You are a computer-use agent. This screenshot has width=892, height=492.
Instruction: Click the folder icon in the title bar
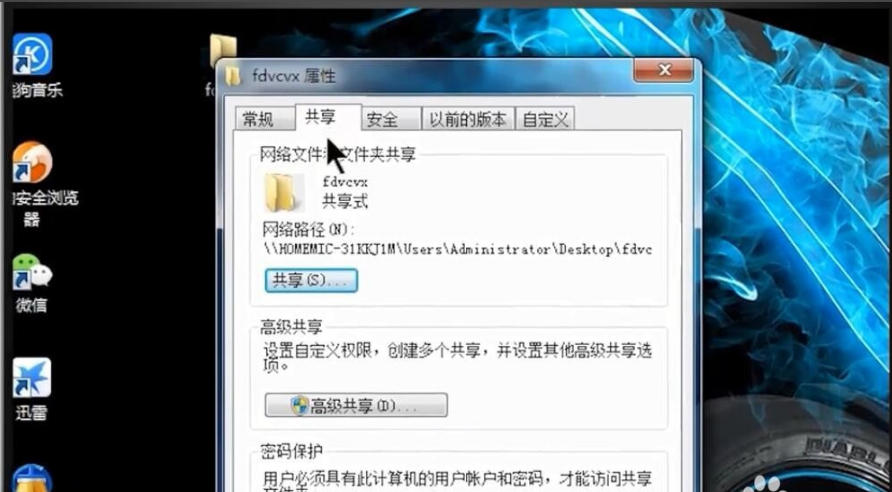point(232,76)
